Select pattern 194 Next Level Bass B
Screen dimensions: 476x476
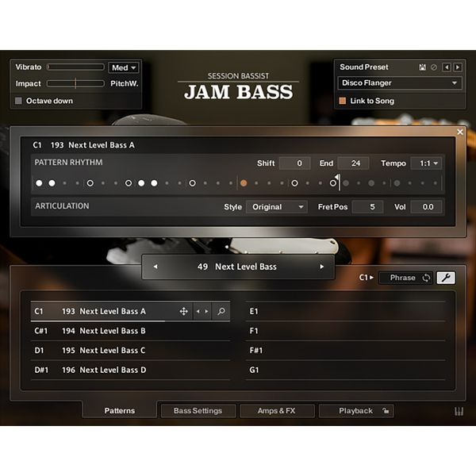pyautogui.click(x=131, y=331)
